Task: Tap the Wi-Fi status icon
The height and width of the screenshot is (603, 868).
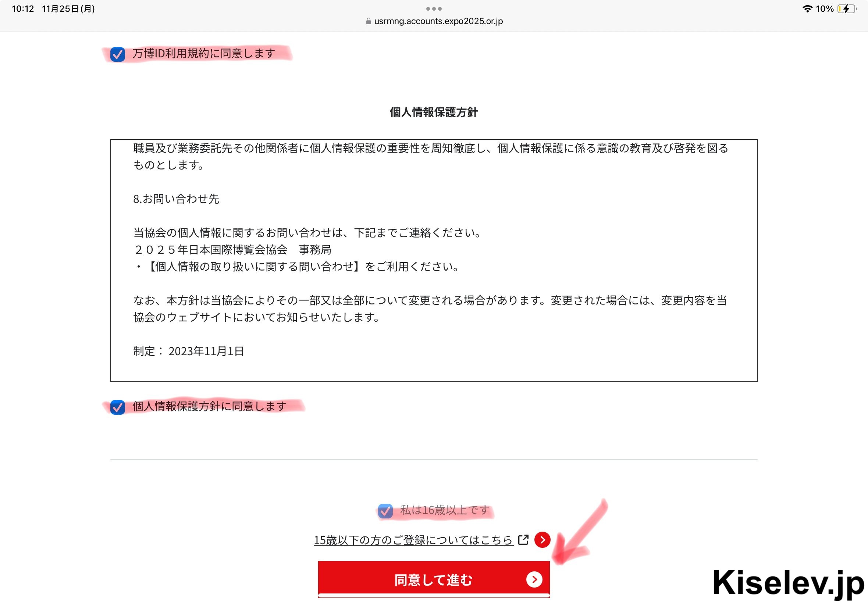Action: (x=807, y=9)
